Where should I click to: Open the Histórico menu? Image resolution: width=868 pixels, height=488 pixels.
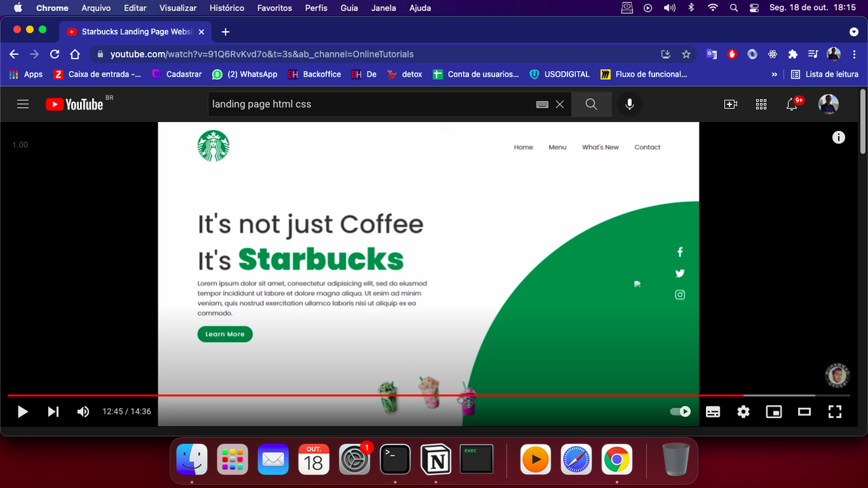pyautogui.click(x=227, y=8)
